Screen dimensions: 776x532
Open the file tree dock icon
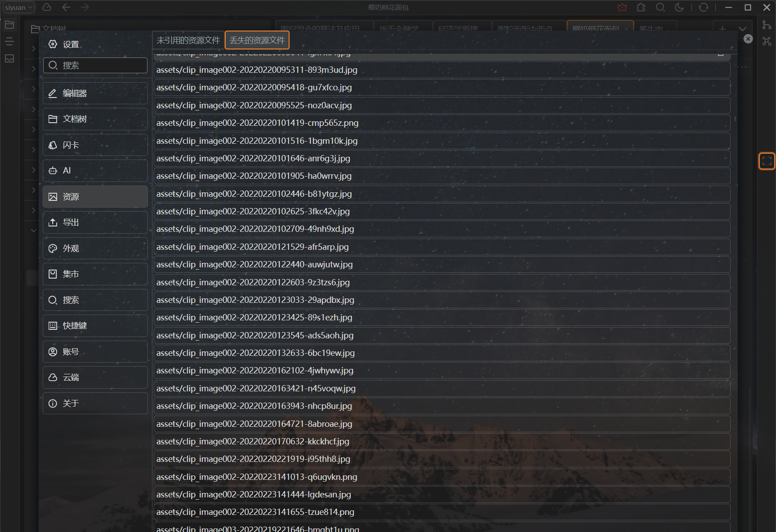[9, 25]
